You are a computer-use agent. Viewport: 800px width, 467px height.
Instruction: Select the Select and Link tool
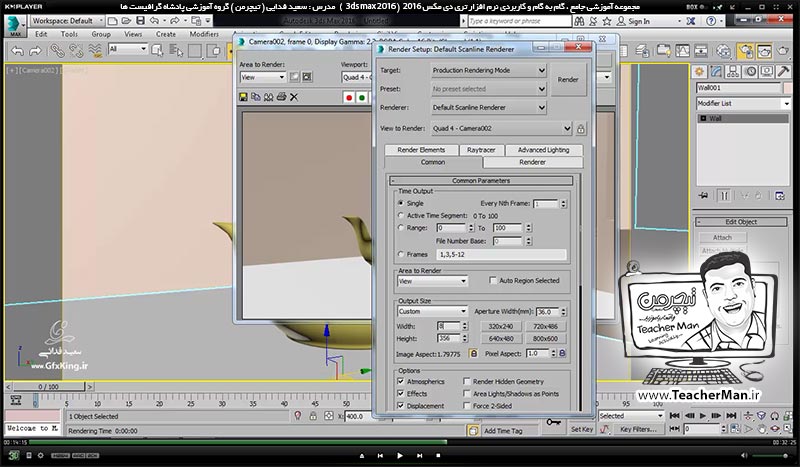tap(57, 51)
